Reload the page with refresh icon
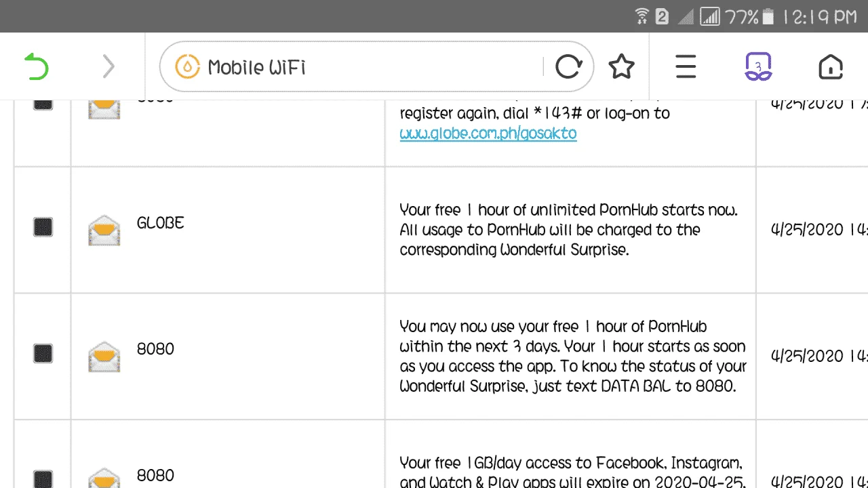The width and height of the screenshot is (868, 488). coord(568,66)
